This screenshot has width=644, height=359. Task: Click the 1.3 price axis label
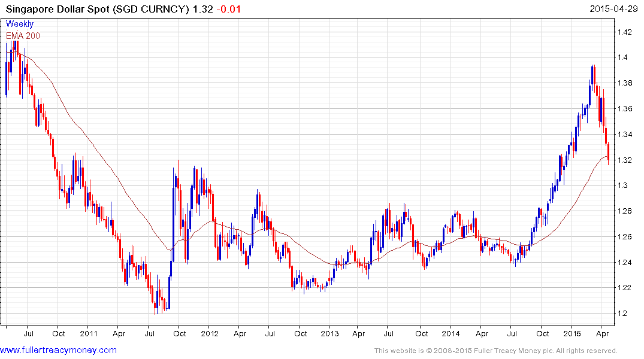(622, 185)
